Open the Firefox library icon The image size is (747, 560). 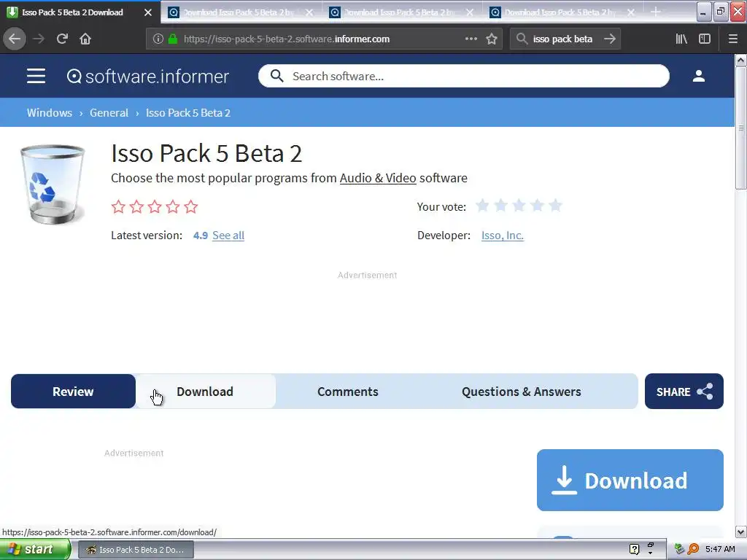(681, 39)
